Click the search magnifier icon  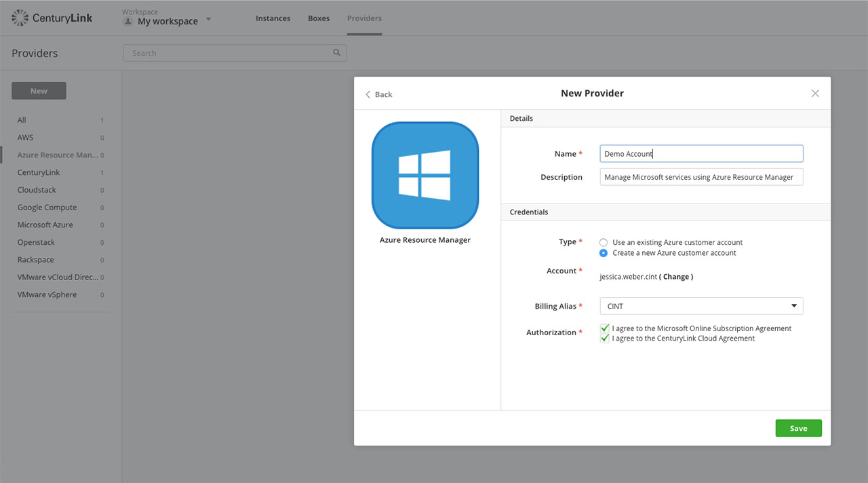tap(336, 52)
